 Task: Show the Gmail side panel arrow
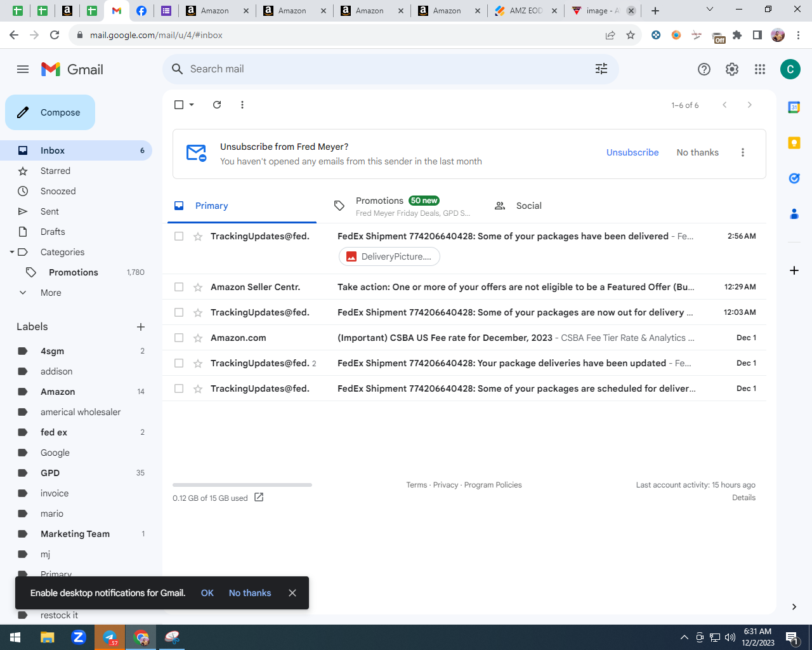[x=794, y=607]
